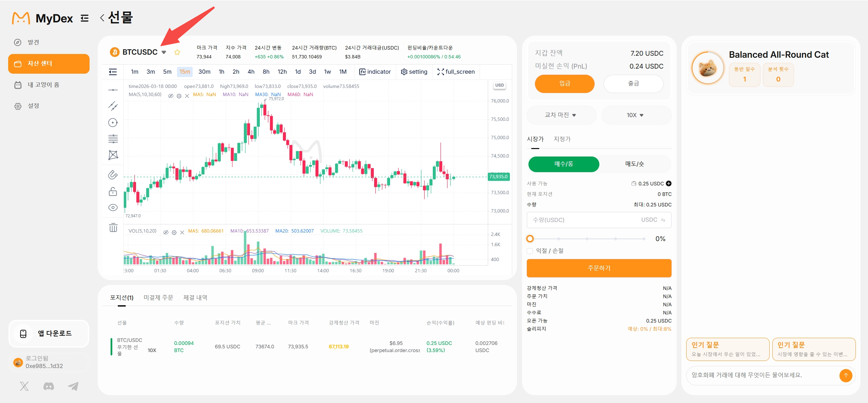This screenshot has width=868, height=403.
Task: Click the lock drawings icon
Action: pos(113,192)
